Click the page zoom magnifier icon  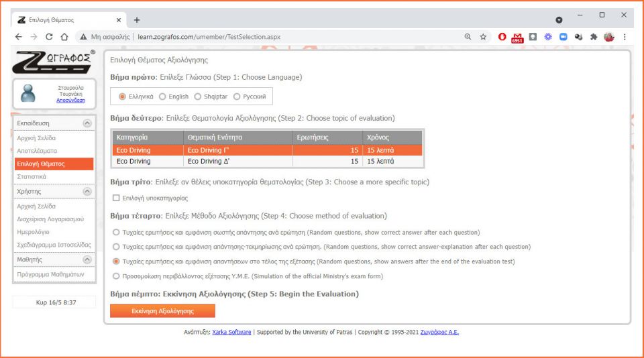click(468, 38)
